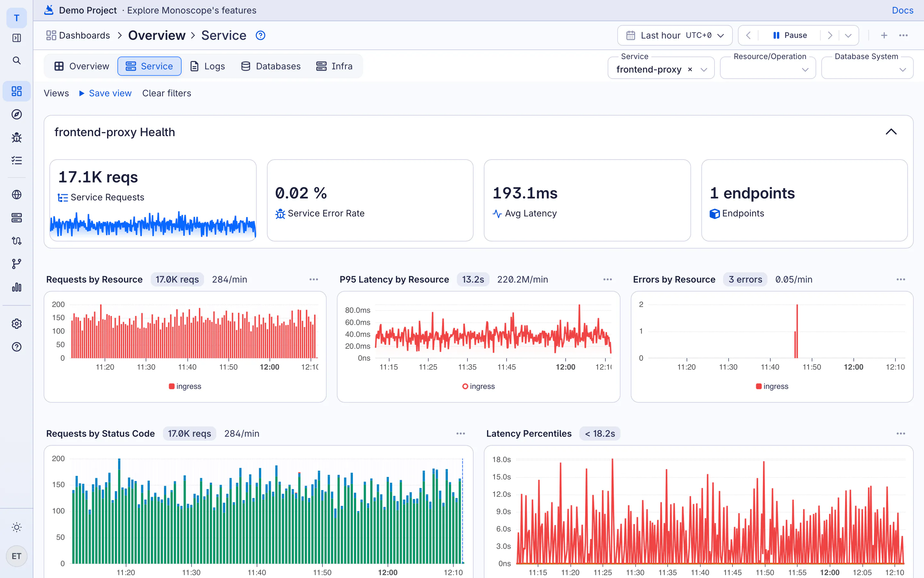The image size is (924, 578).
Task: Open the refresh interval chevron after Pause
Action: point(848,35)
